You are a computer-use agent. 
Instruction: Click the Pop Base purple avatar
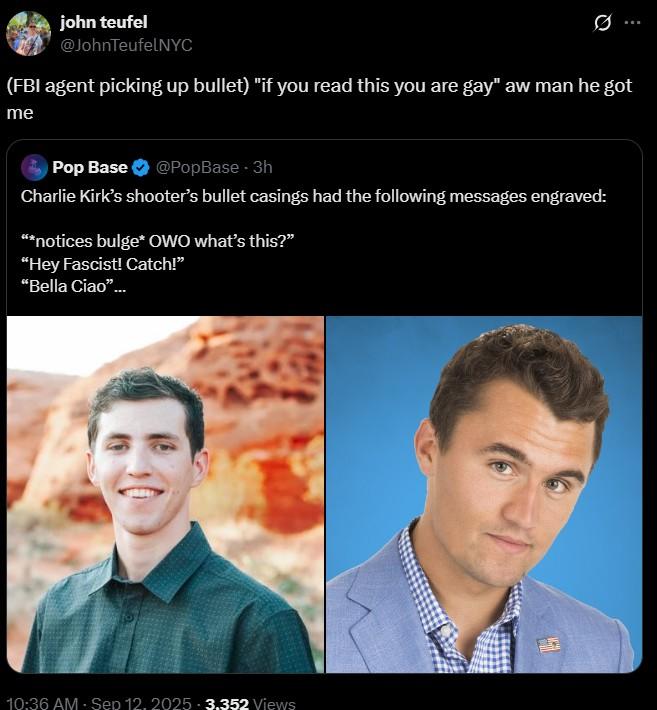tap(34, 167)
